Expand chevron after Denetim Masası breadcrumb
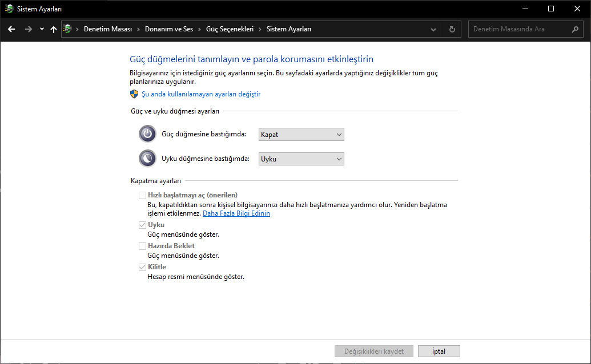The width and height of the screenshot is (591, 364). tap(138, 29)
